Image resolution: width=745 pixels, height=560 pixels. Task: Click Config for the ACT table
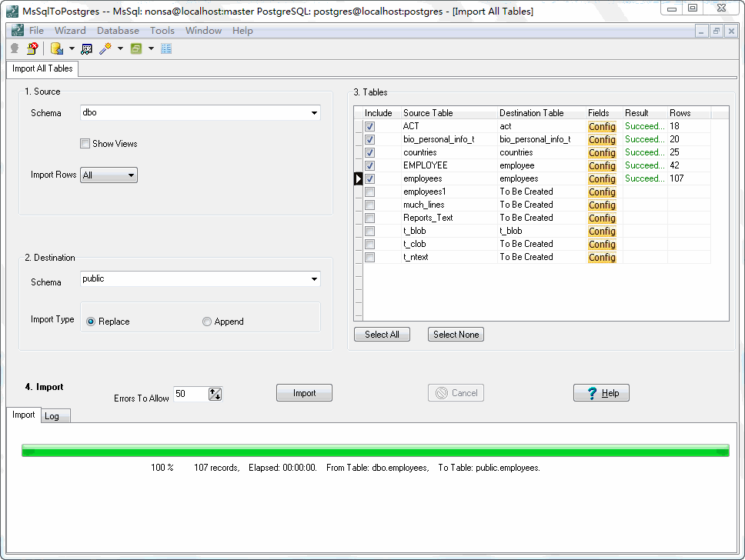coord(602,126)
